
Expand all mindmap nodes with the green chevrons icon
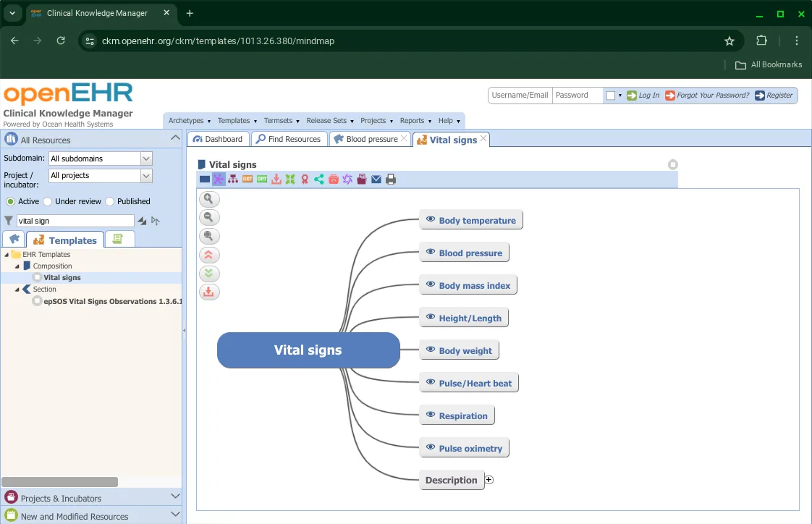[209, 273]
